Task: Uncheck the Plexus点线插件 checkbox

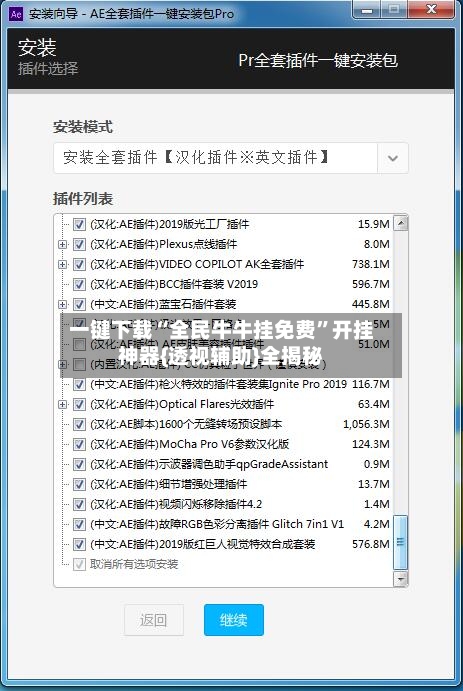Action: pos(79,244)
